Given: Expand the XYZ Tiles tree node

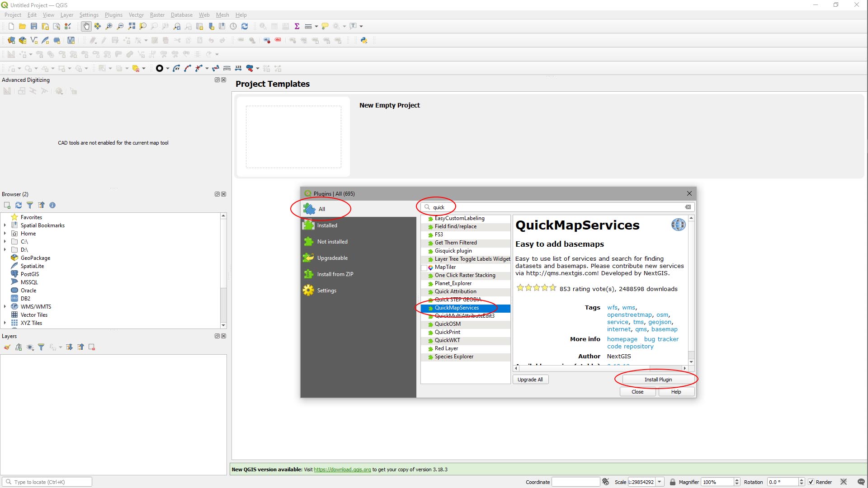Looking at the screenshot, I should (x=5, y=323).
